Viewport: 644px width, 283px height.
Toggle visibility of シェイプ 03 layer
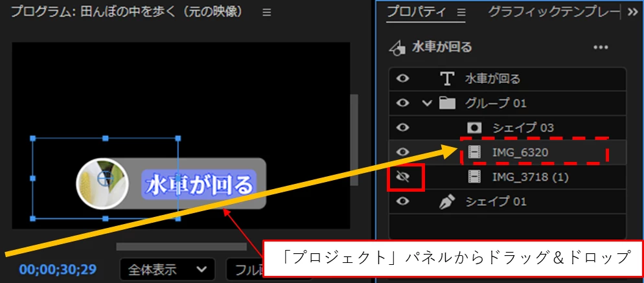403,128
